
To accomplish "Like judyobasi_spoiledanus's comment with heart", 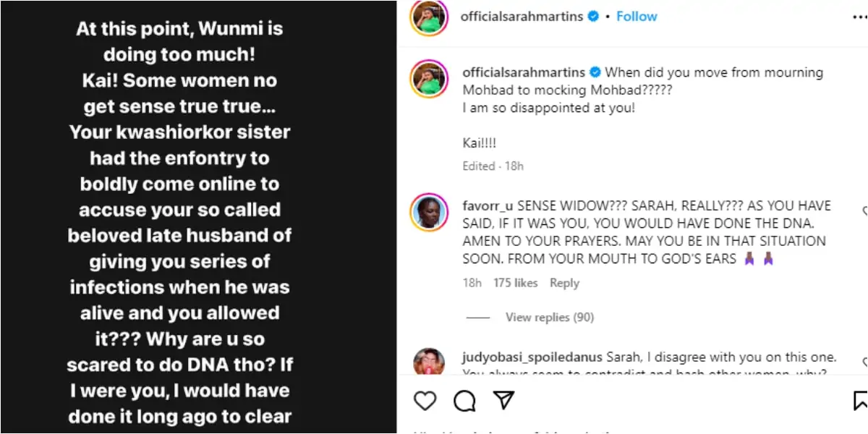I will (865, 360).
